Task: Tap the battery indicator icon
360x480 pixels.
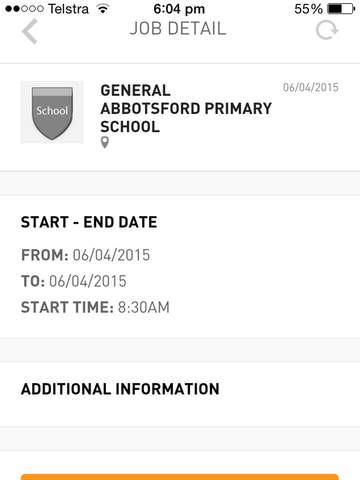Action: [x=341, y=9]
